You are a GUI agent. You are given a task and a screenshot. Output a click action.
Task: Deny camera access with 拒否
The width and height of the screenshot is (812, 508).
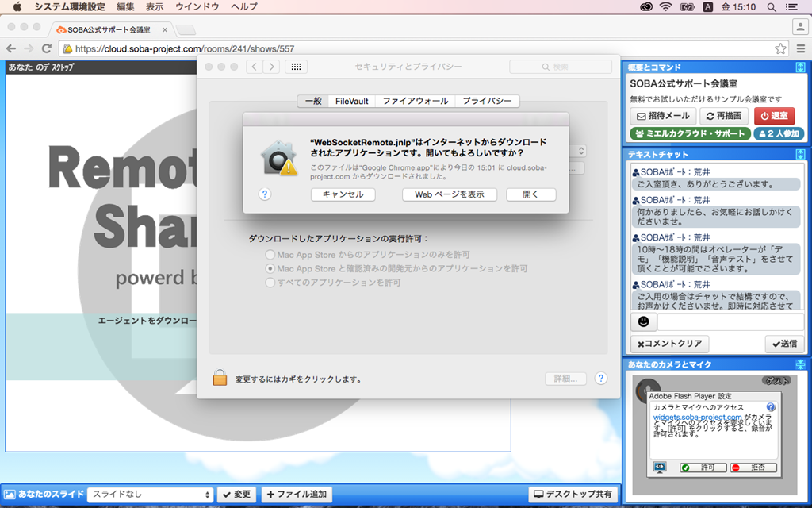pos(753,468)
